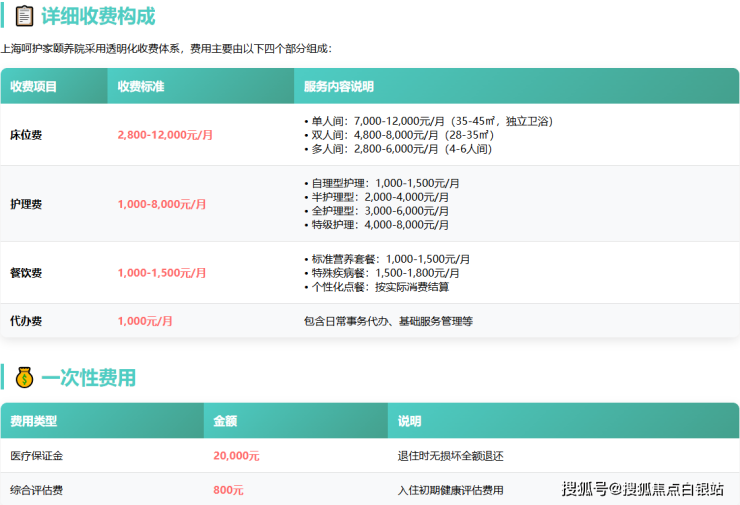Click the clipboard icon beside 详细收费构成
This screenshot has width=740, height=505.
[23, 17]
